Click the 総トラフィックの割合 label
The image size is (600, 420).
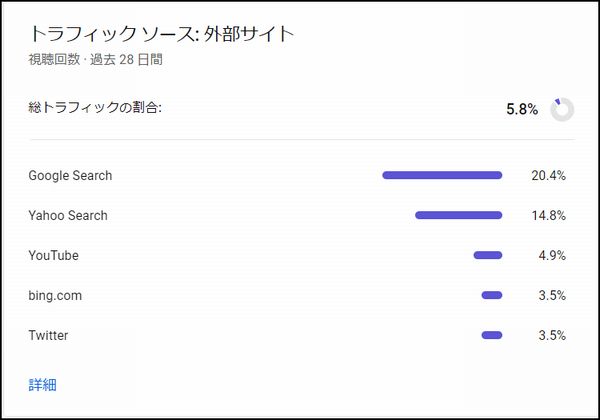coord(95,107)
